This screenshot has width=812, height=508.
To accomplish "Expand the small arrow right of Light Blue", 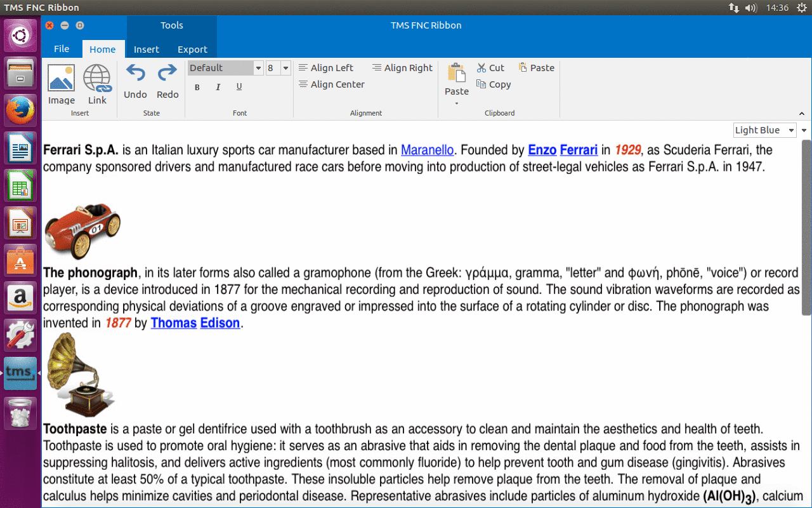I will (x=804, y=130).
